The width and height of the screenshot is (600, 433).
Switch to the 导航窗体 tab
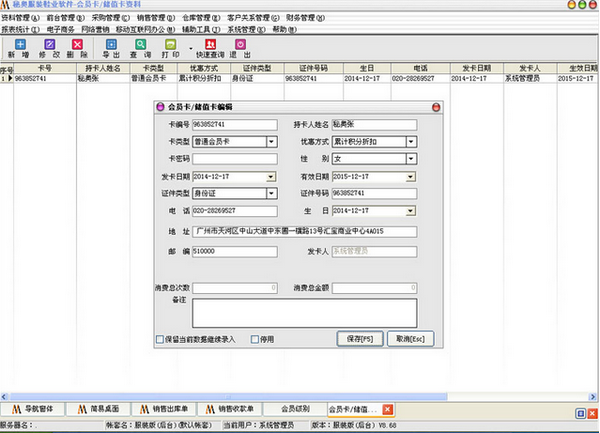click(x=33, y=409)
